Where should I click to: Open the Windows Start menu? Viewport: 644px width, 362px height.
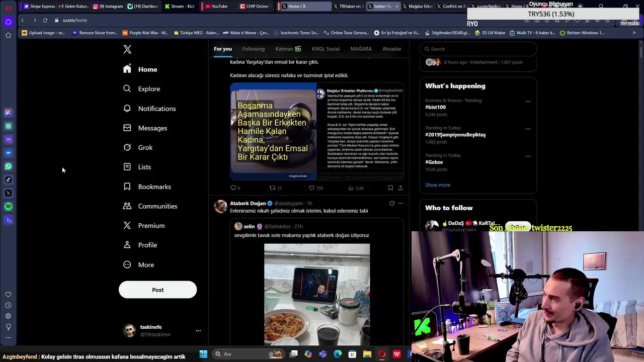(x=203, y=354)
